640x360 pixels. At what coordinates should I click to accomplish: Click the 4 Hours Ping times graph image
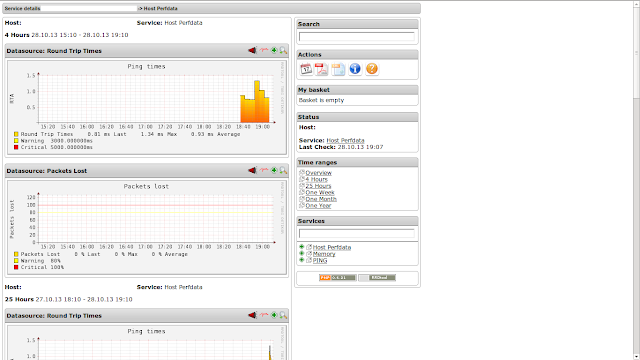(147, 107)
